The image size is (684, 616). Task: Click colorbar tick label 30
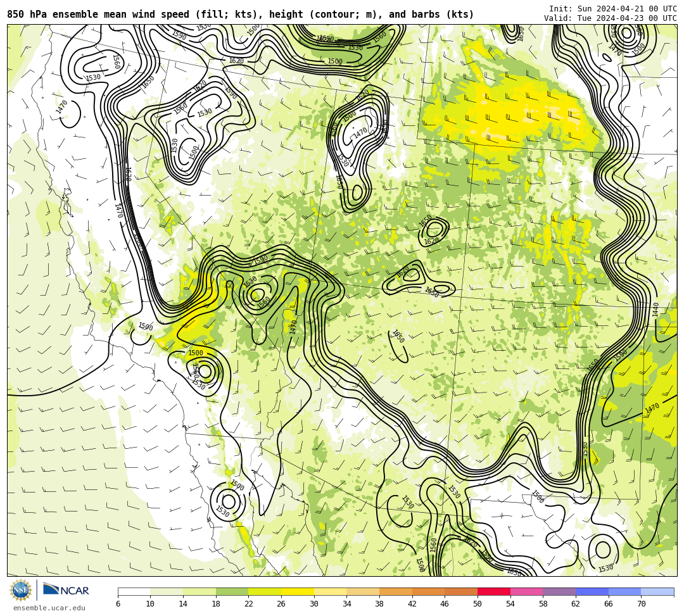(314, 604)
